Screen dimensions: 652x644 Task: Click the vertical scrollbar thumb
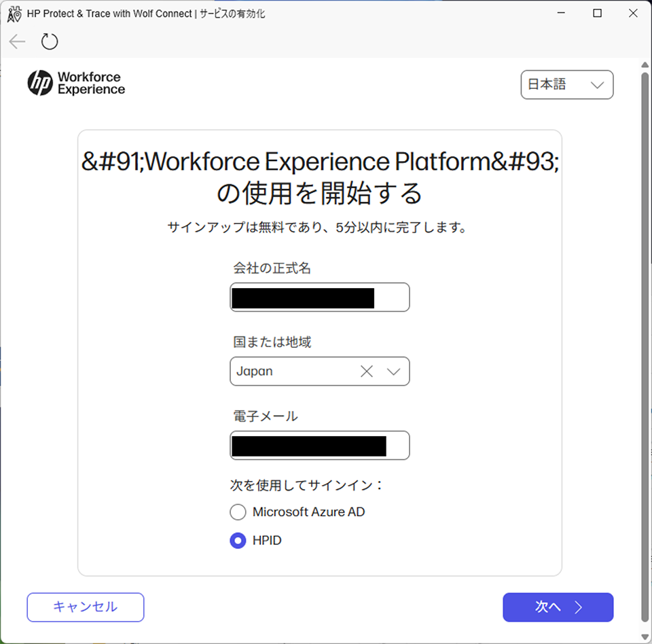[x=645, y=347]
